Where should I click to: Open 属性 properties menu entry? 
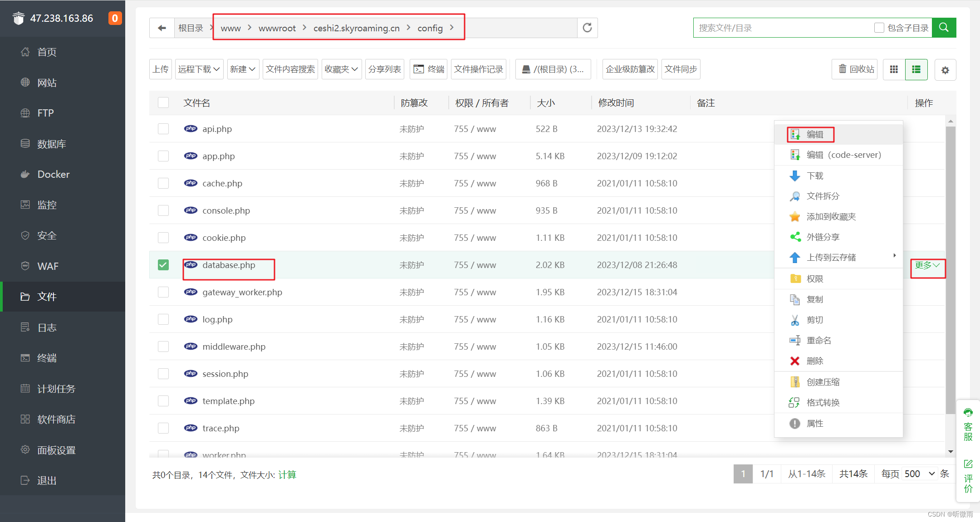tap(838, 423)
